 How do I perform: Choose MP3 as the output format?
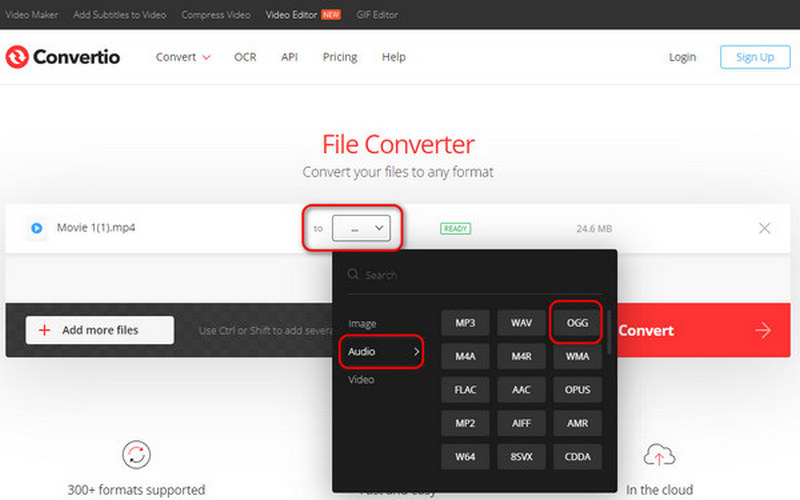point(465,322)
